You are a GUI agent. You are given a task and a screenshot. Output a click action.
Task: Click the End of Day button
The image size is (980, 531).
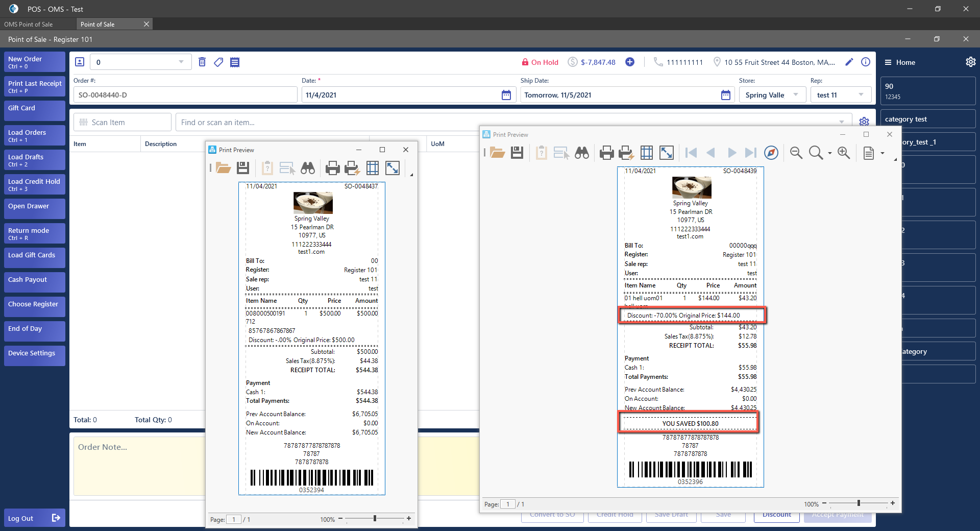tap(35, 331)
